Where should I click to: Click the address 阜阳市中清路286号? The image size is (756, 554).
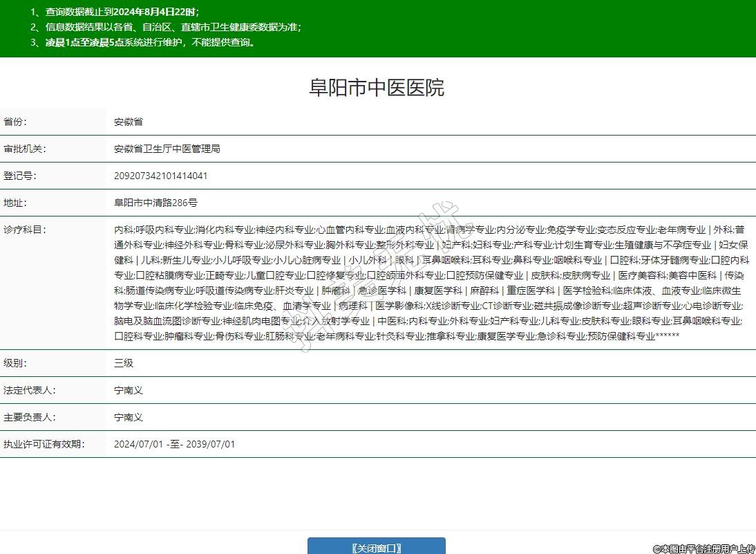155,203
